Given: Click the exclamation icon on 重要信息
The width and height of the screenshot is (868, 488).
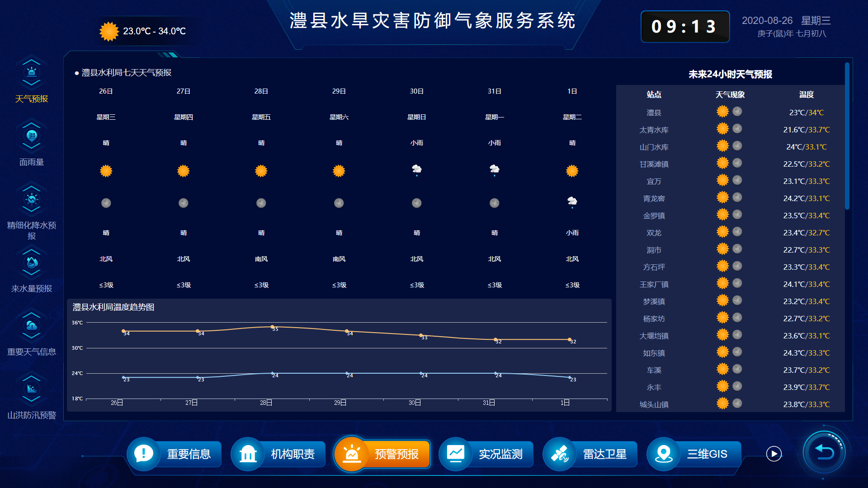Looking at the screenshot, I should [144, 454].
